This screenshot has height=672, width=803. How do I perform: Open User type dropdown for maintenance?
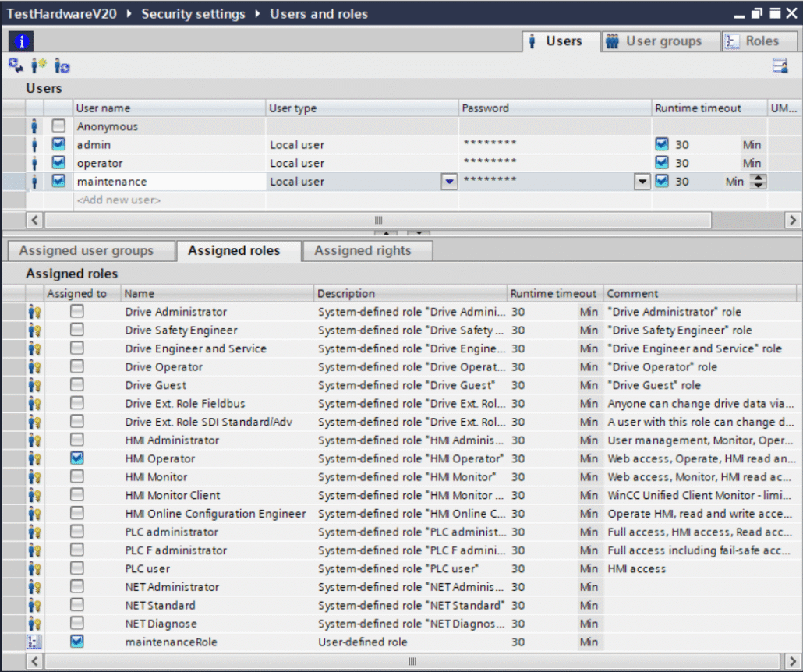pos(449,182)
